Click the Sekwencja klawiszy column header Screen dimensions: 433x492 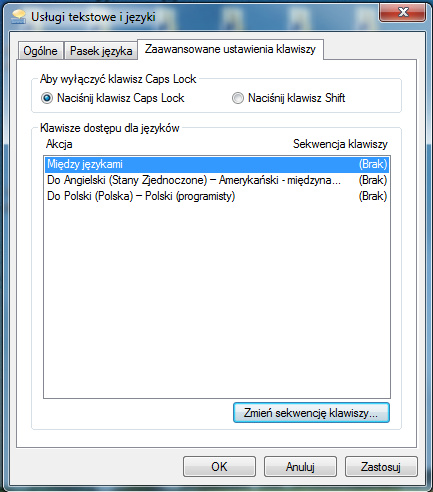(x=340, y=144)
